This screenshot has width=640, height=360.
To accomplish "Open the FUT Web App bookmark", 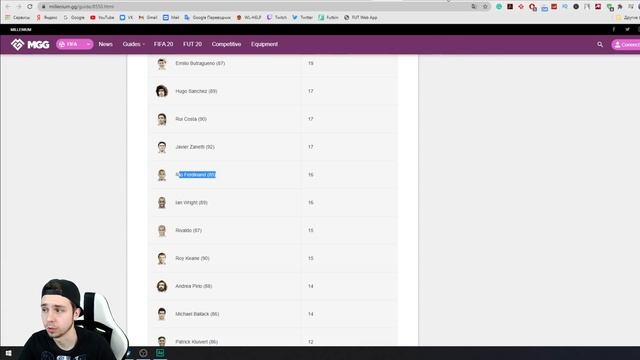I will 360,18.
